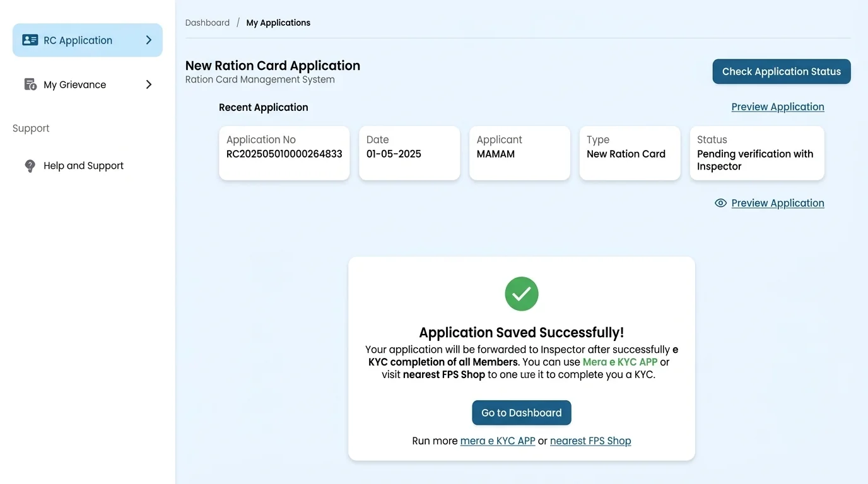Click the My Applications breadcrumb
Viewport: 868px width, 484px height.
point(278,23)
